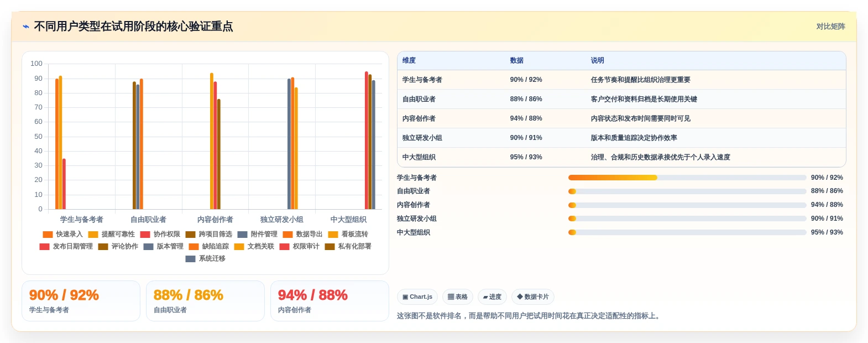Click the 学生与备考者 x-axis label in the chart
The image size is (868, 343).
pos(82,220)
